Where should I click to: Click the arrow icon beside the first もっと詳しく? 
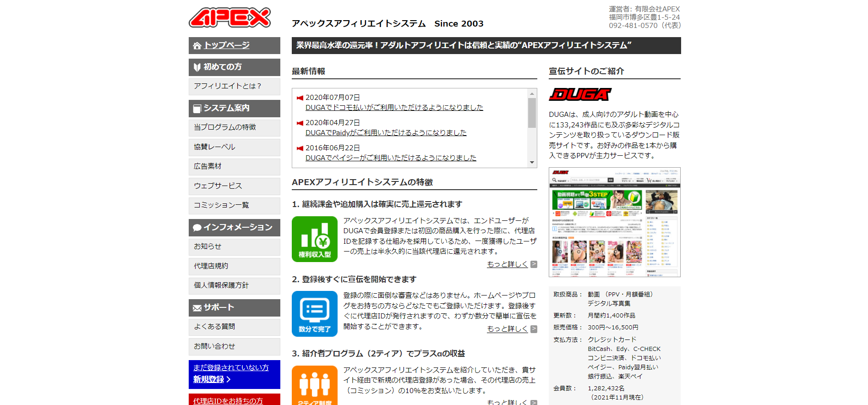click(534, 264)
